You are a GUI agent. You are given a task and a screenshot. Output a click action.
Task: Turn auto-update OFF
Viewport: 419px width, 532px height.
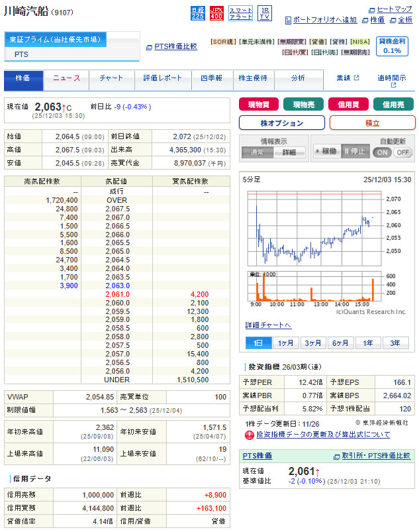pyautogui.click(x=403, y=152)
